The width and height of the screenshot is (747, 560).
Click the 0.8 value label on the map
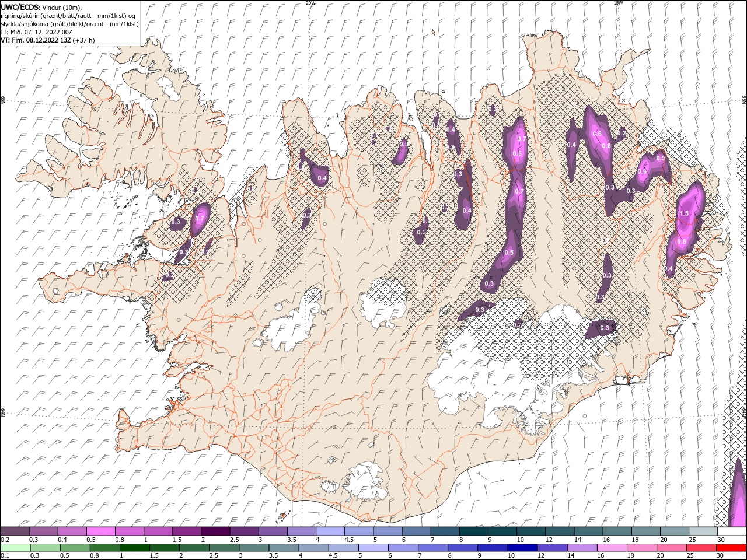click(x=681, y=242)
